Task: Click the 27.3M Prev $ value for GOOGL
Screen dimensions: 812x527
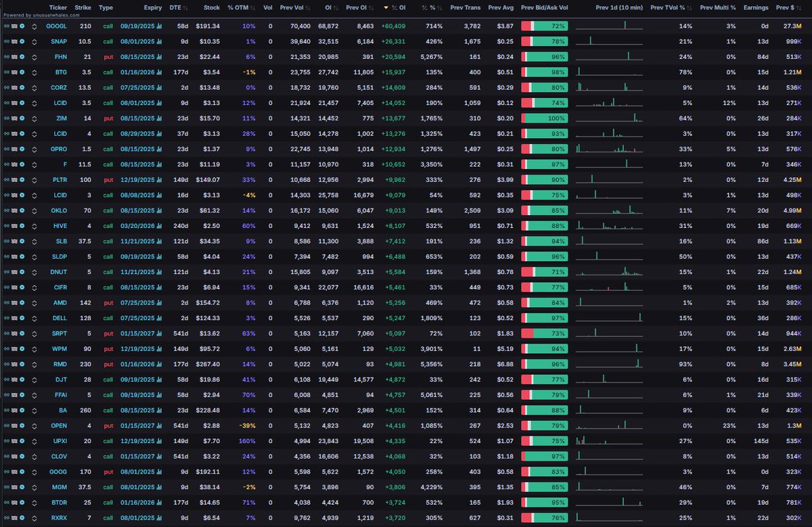Action: point(792,26)
